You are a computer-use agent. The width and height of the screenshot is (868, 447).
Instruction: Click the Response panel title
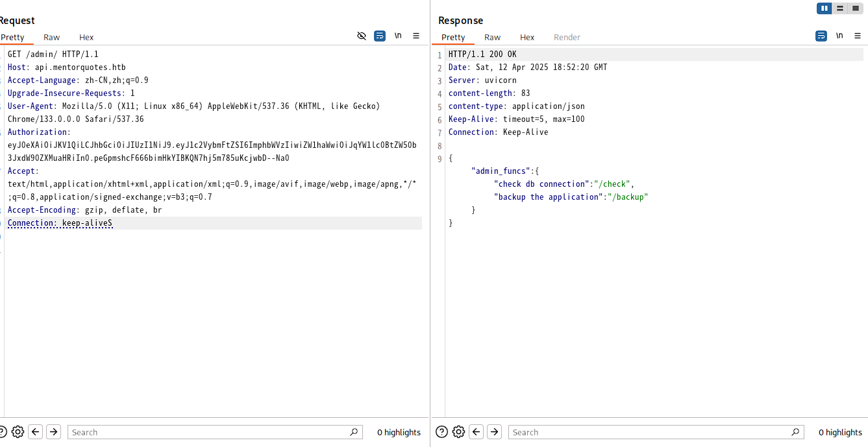(461, 21)
